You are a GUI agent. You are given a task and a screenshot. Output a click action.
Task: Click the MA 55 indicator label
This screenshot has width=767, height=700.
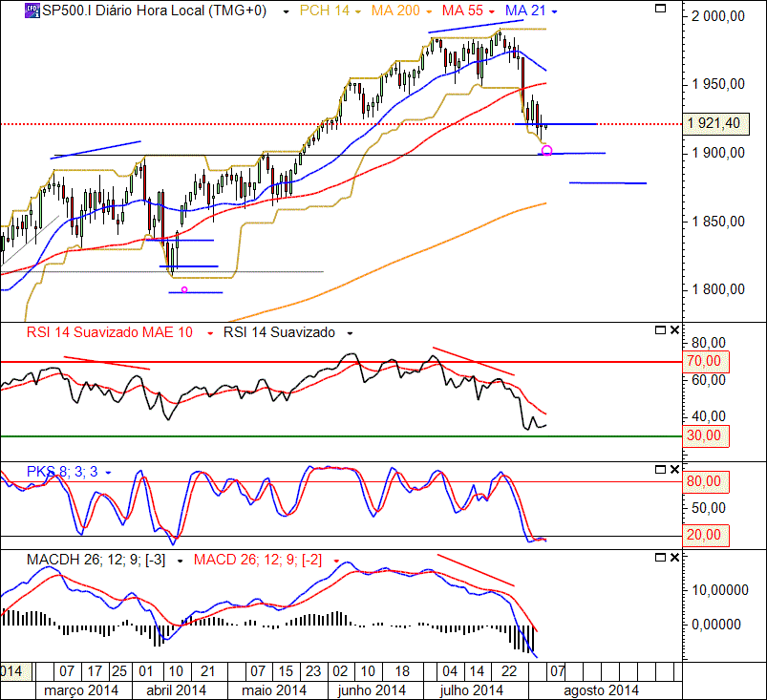coord(462,11)
